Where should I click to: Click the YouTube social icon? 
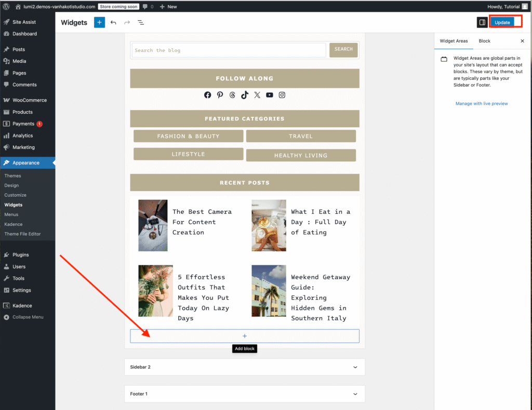270,95
